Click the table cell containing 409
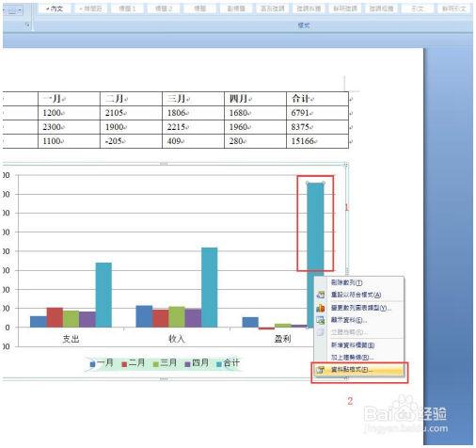 coord(193,141)
